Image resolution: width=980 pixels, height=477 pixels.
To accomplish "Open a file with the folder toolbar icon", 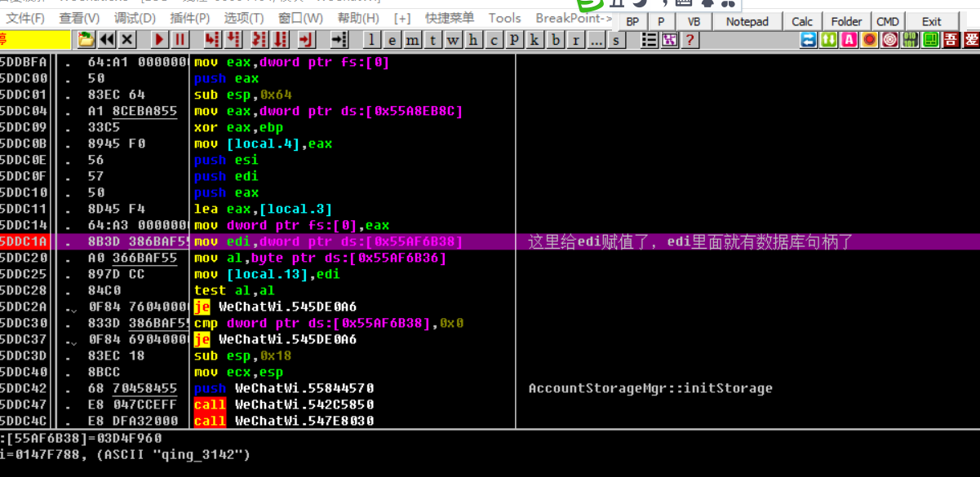I will coord(86,39).
